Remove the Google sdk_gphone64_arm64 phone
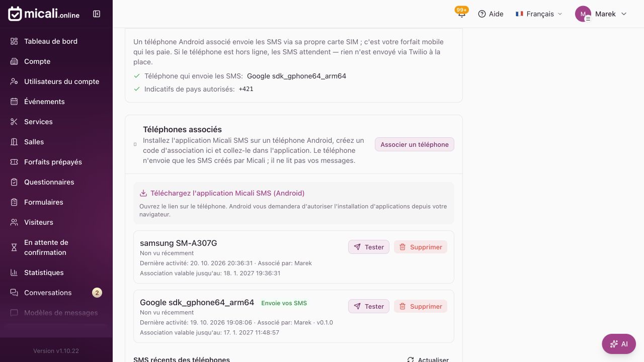 pyautogui.click(x=421, y=306)
